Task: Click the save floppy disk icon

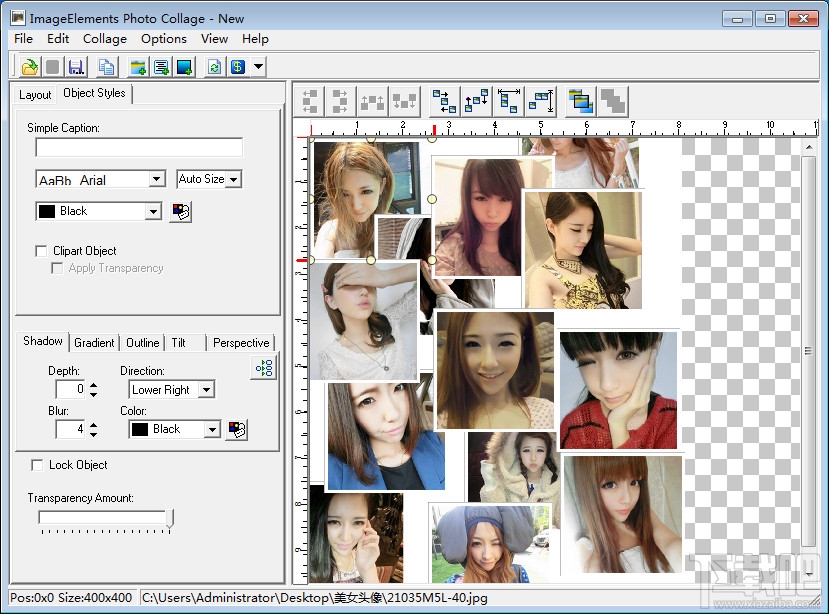Action: [x=76, y=67]
